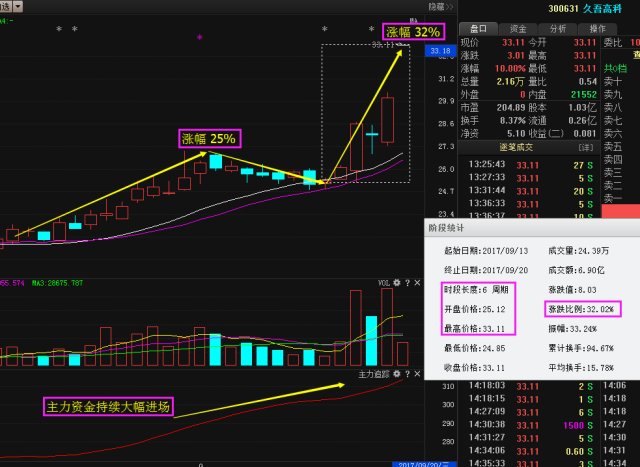The width and height of the screenshot is (640, 467).
Task: Open VOL indicator help question mark
Action: (407, 282)
